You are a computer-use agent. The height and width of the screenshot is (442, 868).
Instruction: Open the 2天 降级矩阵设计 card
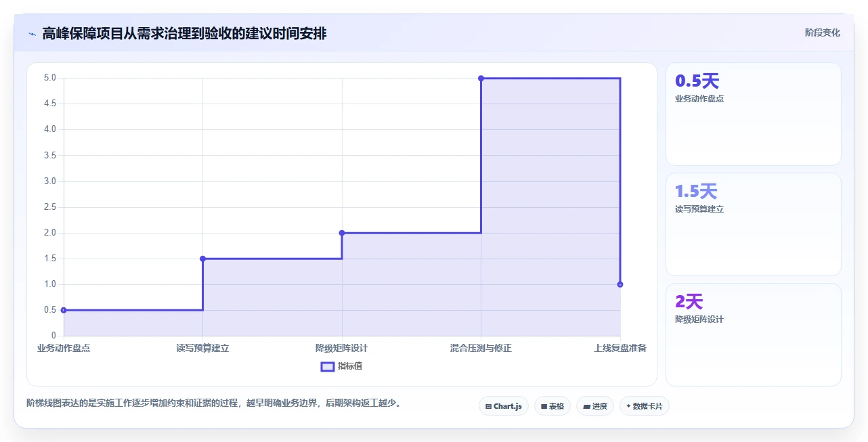(754, 335)
